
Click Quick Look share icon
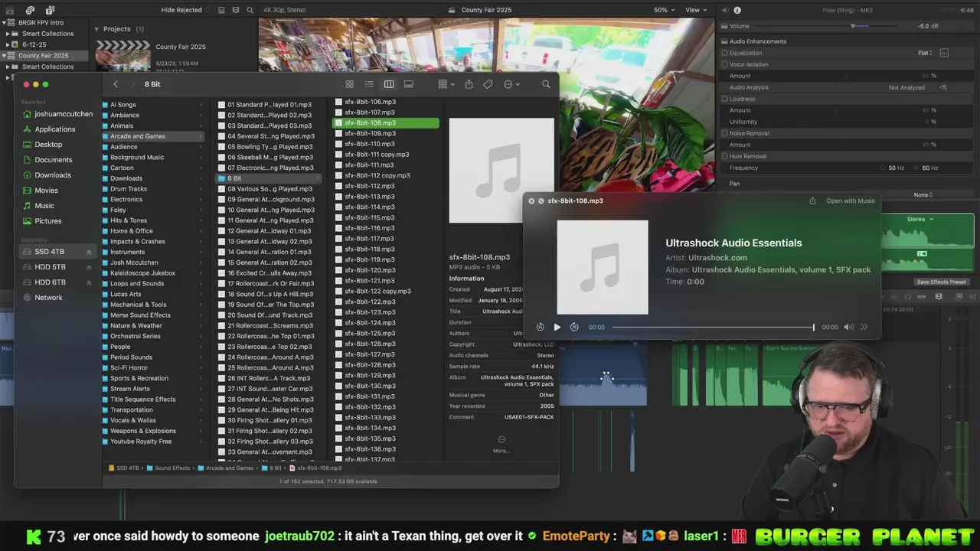tap(812, 201)
